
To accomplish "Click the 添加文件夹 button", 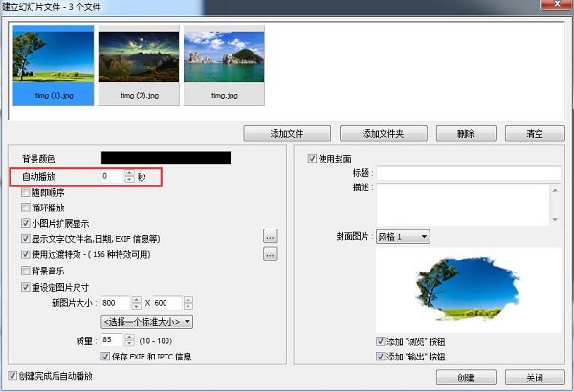I will click(384, 134).
